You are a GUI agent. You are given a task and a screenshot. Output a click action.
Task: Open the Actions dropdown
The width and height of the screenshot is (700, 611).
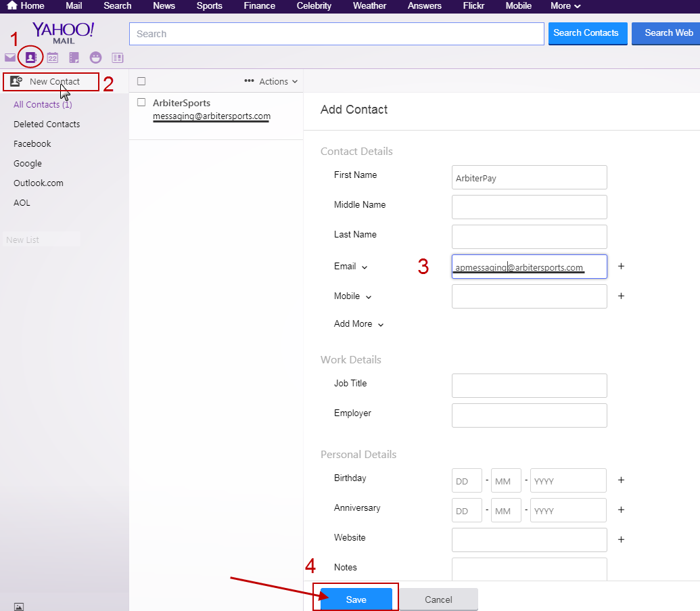point(271,81)
